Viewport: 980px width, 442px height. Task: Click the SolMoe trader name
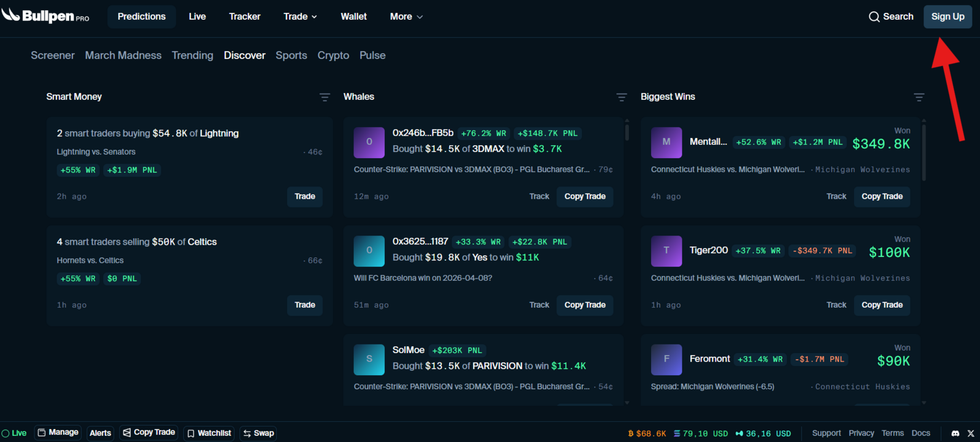pos(409,350)
